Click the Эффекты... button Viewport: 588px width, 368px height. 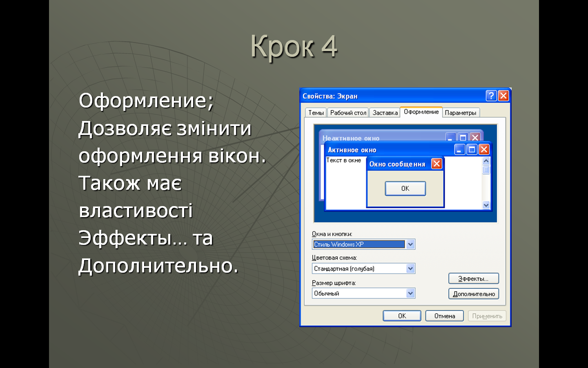474,278
